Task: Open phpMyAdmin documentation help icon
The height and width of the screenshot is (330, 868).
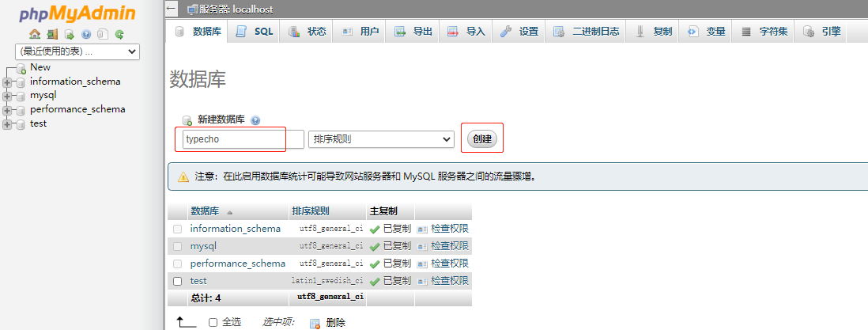Action: 86,34
